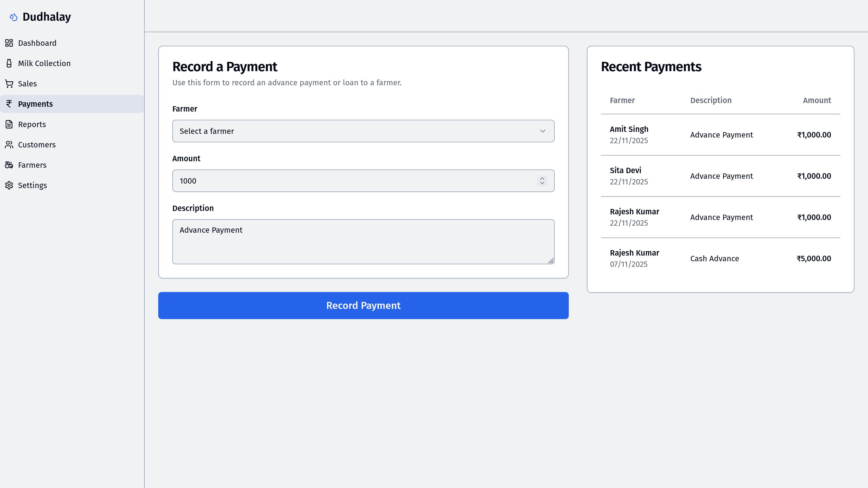Click the Description textarea resize handle
Viewport: 868px width, 488px height.
tap(551, 261)
